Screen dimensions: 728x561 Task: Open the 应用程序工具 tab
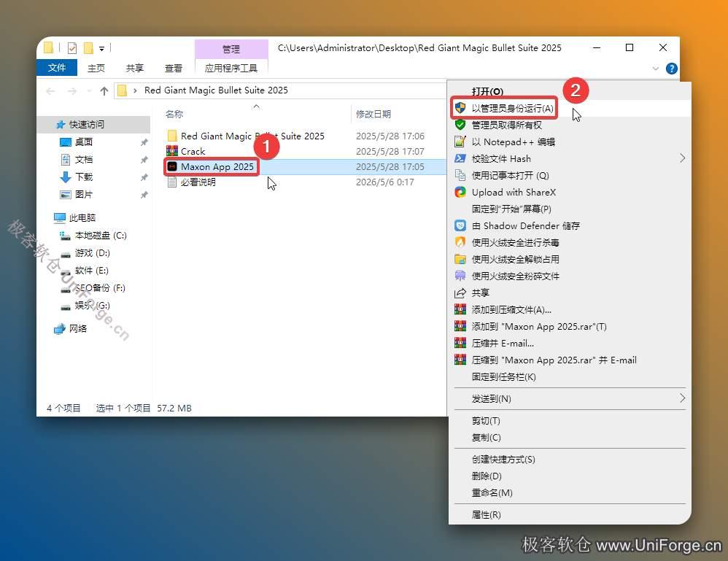pos(231,69)
